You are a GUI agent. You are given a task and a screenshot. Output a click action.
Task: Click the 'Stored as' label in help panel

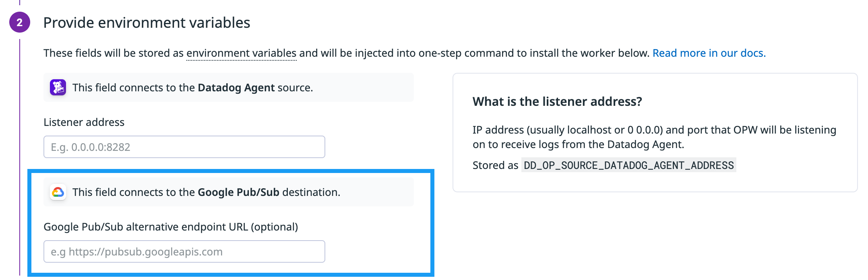pyautogui.click(x=495, y=165)
